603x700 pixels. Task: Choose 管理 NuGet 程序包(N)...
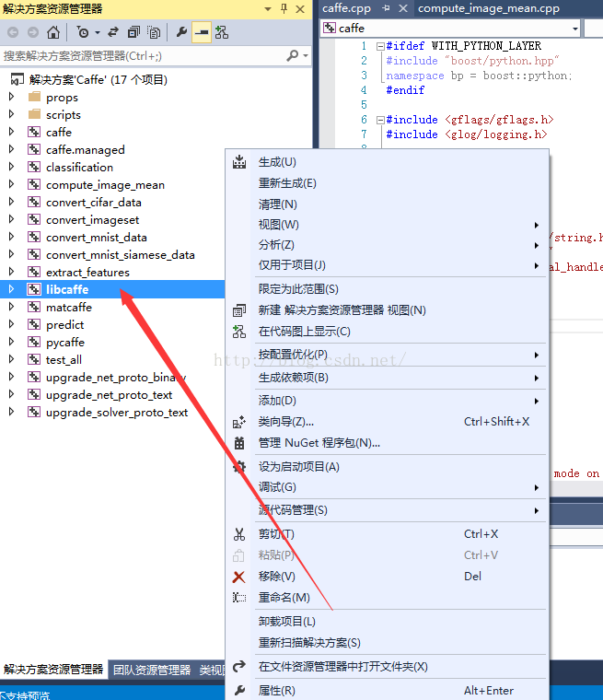pos(388,443)
